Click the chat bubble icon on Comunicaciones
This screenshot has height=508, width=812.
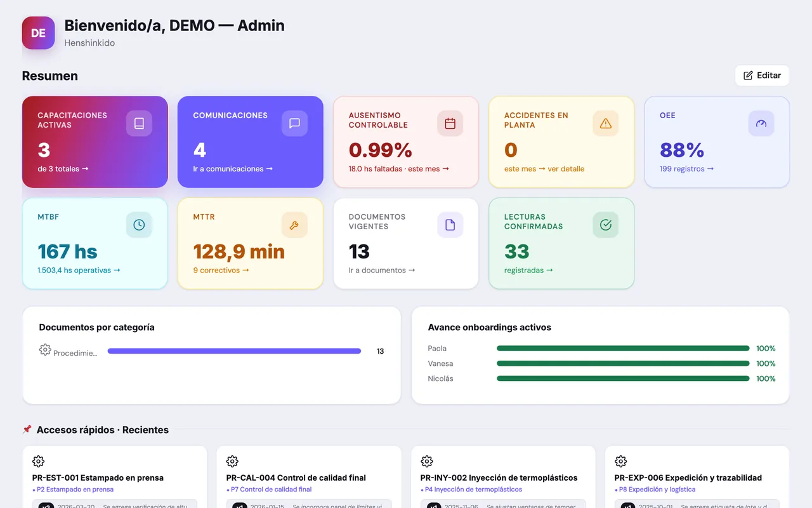pyautogui.click(x=294, y=123)
